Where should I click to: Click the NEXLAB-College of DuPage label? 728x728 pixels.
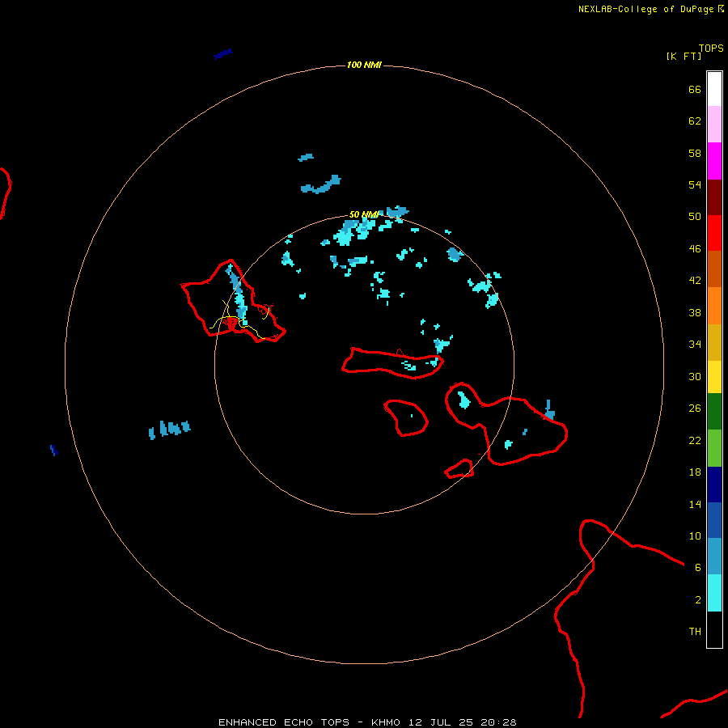point(645,9)
